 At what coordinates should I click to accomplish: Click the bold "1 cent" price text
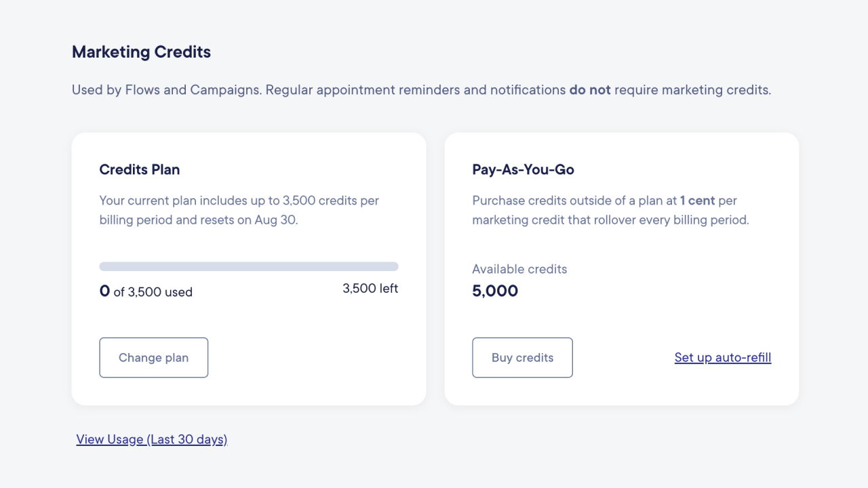(698, 201)
